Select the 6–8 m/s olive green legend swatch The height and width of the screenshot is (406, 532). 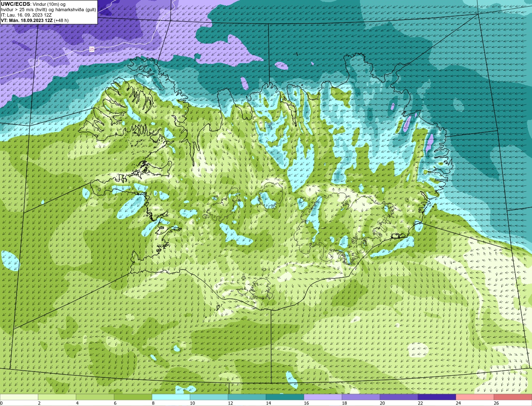133,397
